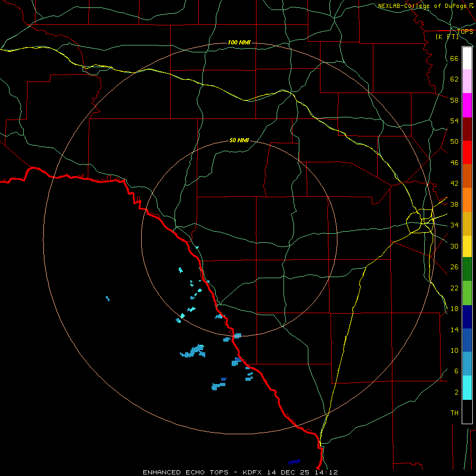Click the 66 value on the scale

(x=454, y=58)
